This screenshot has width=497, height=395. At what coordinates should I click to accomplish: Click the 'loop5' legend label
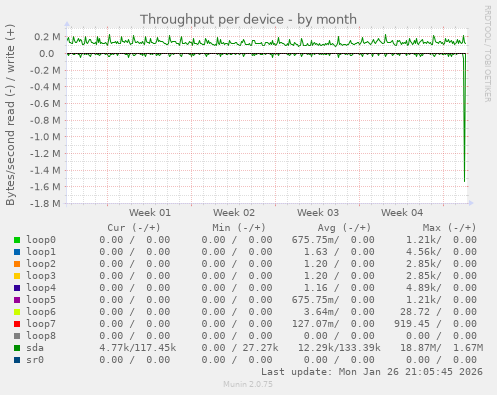(41, 300)
